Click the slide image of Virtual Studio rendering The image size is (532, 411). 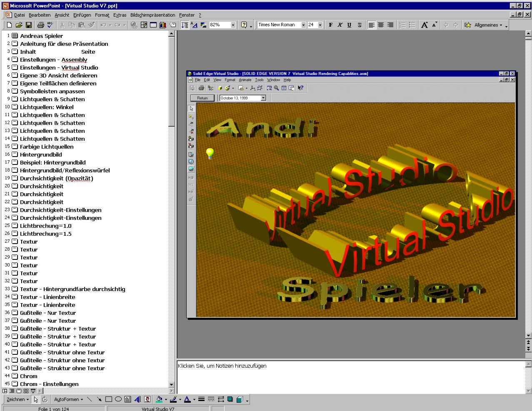351,194
